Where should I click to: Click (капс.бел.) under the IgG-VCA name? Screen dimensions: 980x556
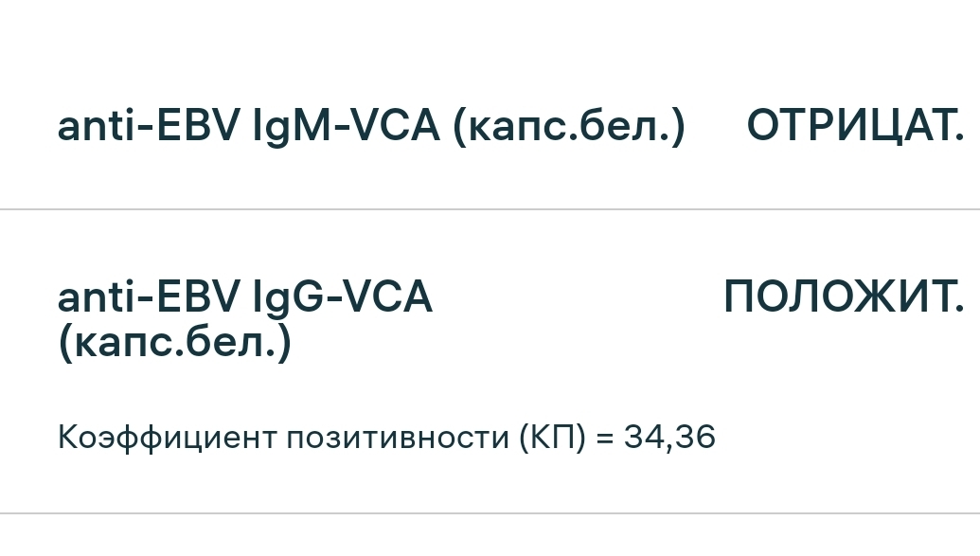pos(175,343)
